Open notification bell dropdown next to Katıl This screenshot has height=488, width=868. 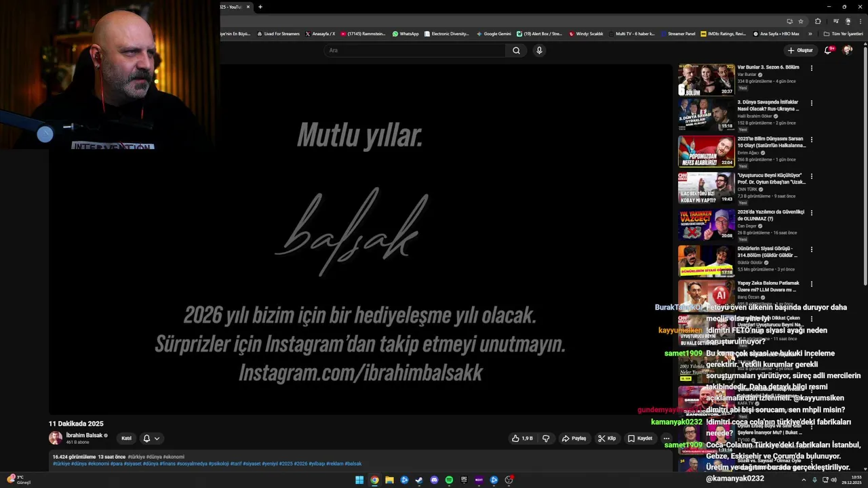[151, 439]
